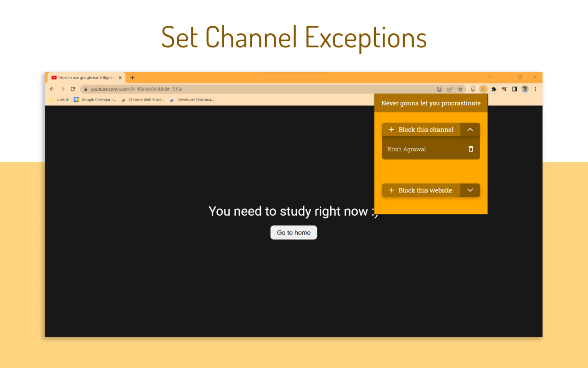Viewport: 588px width, 368px height.
Task: Collapse the blocked channels list chevron
Action: click(470, 130)
